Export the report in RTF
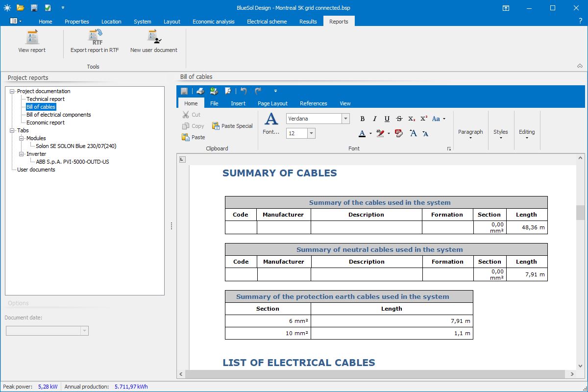The width and height of the screenshot is (588, 392). [x=95, y=42]
